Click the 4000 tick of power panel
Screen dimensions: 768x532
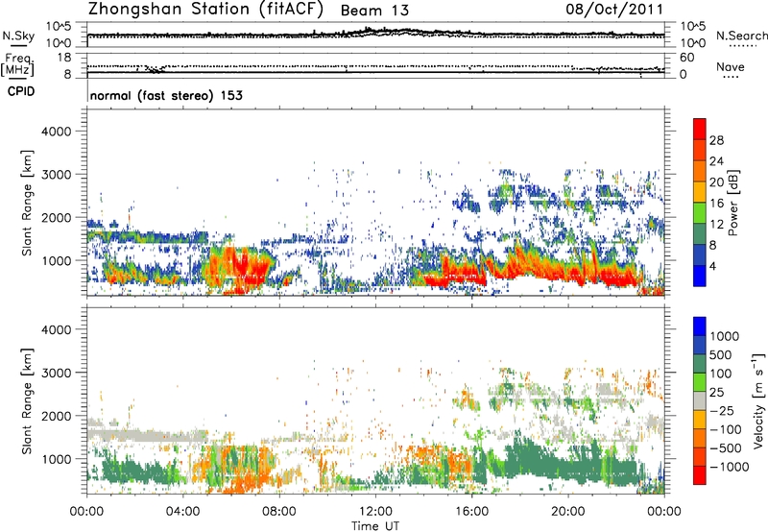click(56, 132)
